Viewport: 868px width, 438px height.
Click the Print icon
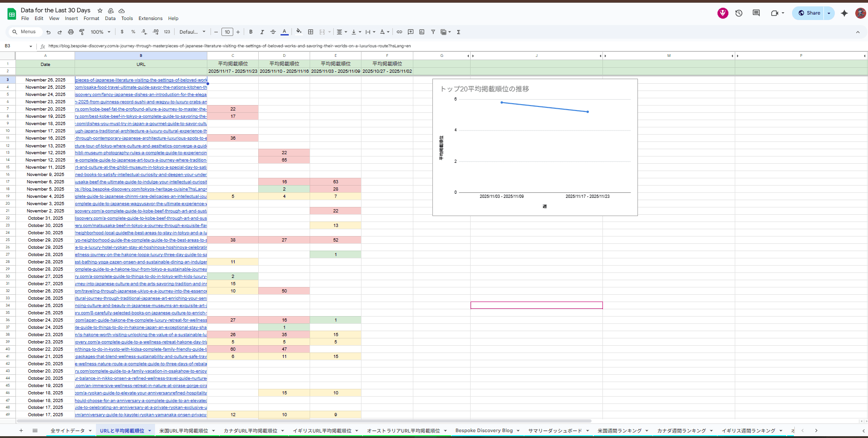tap(70, 32)
